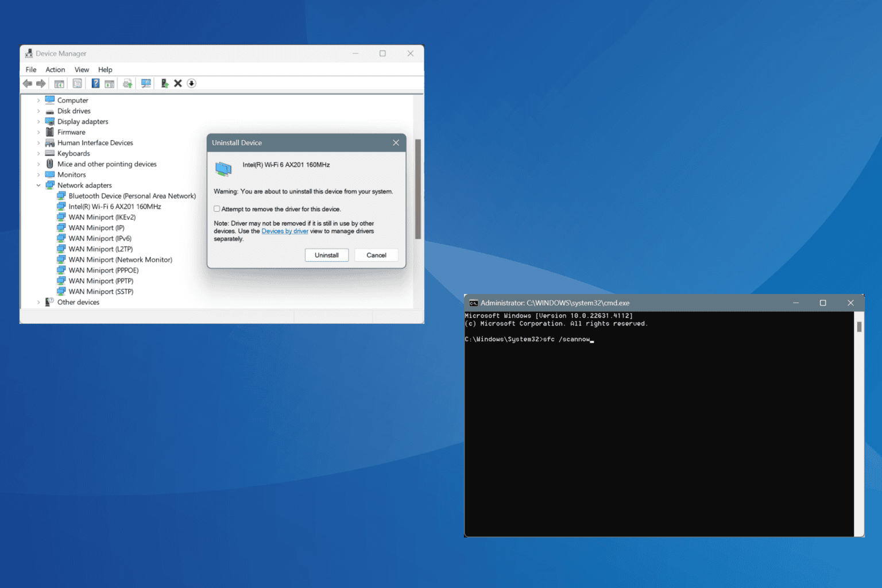This screenshot has width=882, height=588.
Task: Click the Add drivers toolbar icon
Action: tap(164, 83)
